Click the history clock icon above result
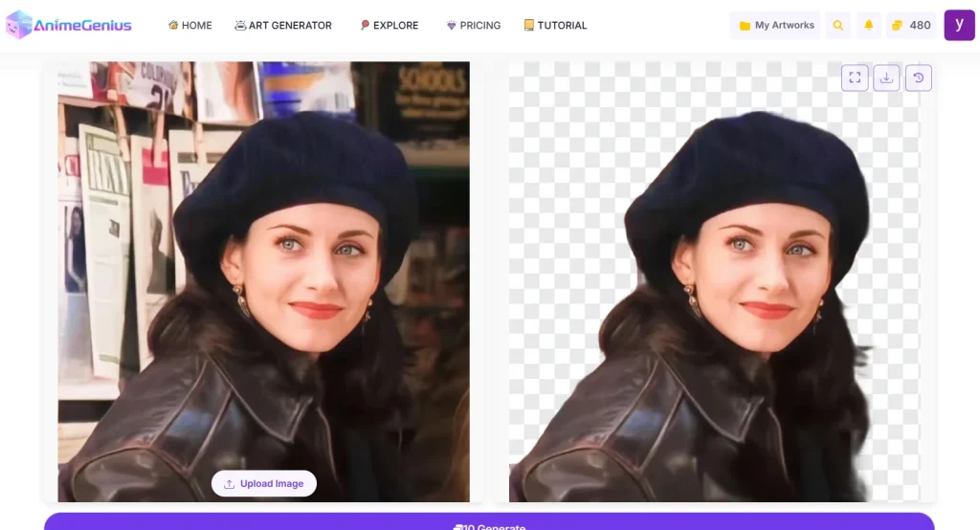Viewport: 980px width, 530px height. click(x=919, y=77)
